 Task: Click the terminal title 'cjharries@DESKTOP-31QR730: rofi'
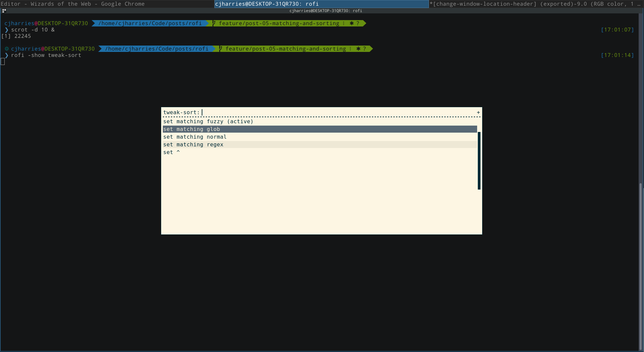coord(326,11)
